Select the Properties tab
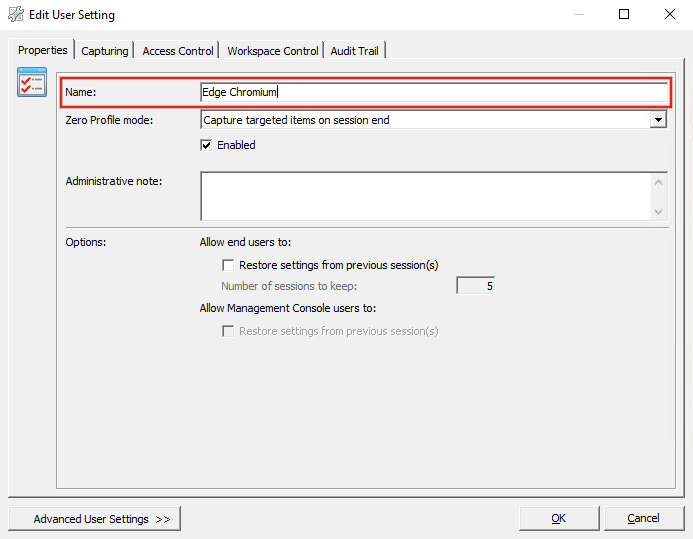 click(x=43, y=50)
